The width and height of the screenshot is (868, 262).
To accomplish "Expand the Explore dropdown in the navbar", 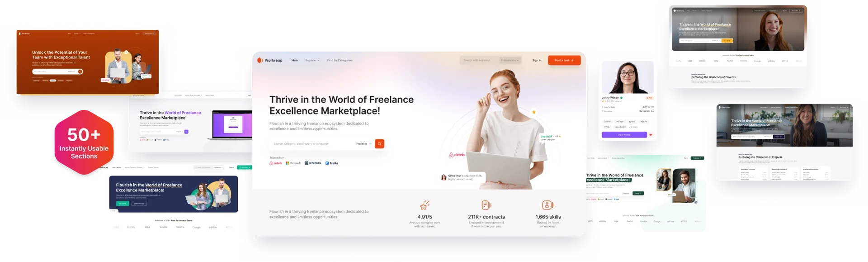I will (312, 60).
